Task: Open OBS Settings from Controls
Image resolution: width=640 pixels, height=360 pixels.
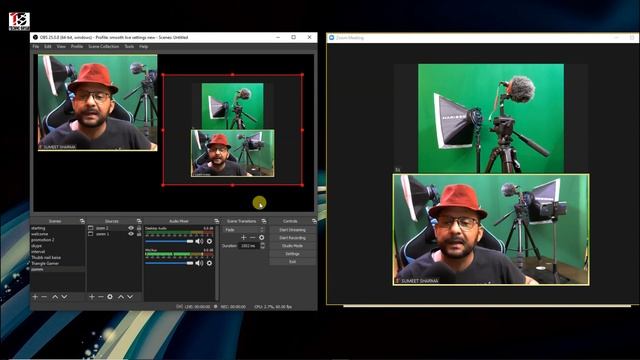Action: tap(292, 254)
